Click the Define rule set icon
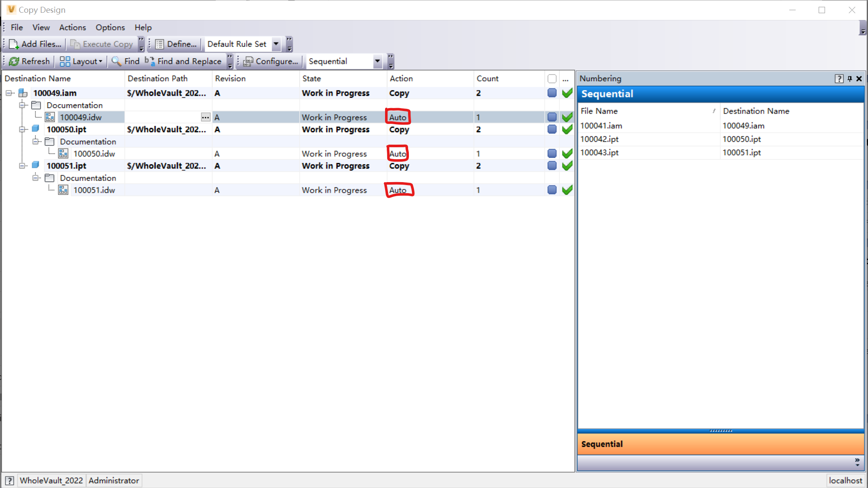Viewport: 868px width, 488px height. pos(160,44)
